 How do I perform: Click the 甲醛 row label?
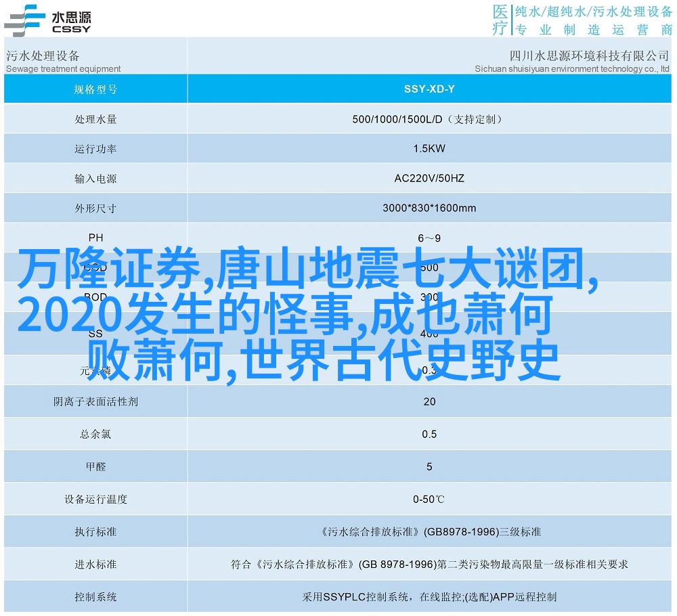pos(95,466)
